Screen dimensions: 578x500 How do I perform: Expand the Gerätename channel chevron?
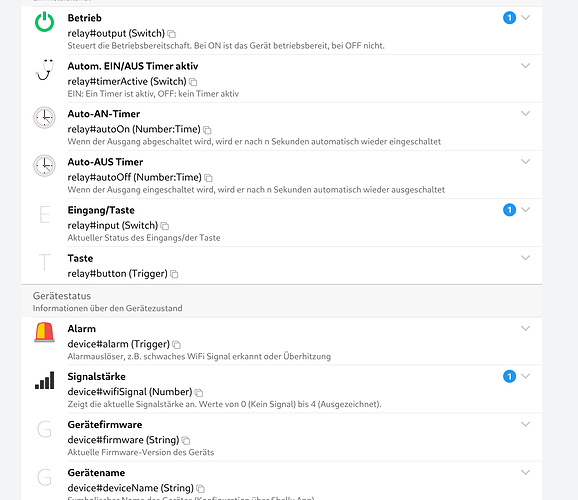tap(526, 472)
